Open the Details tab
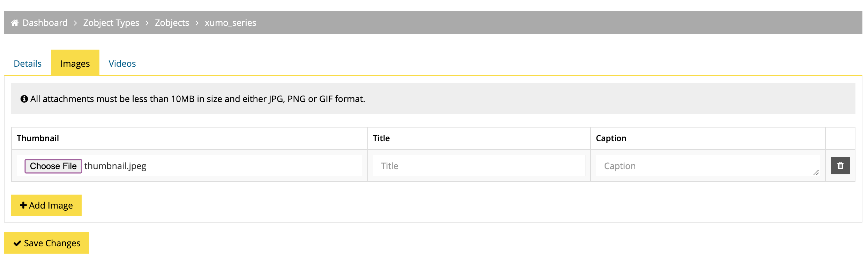The image size is (868, 276). [x=28, y=63]
